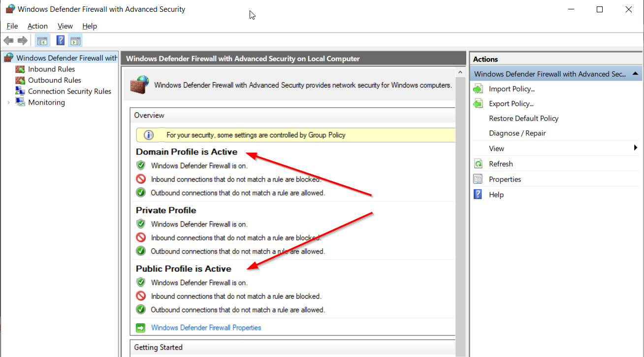The height and width of the screenshot is (357, 644).
Task: Click the Domain Profile is Active heading
Action: (x=187, y=152)
